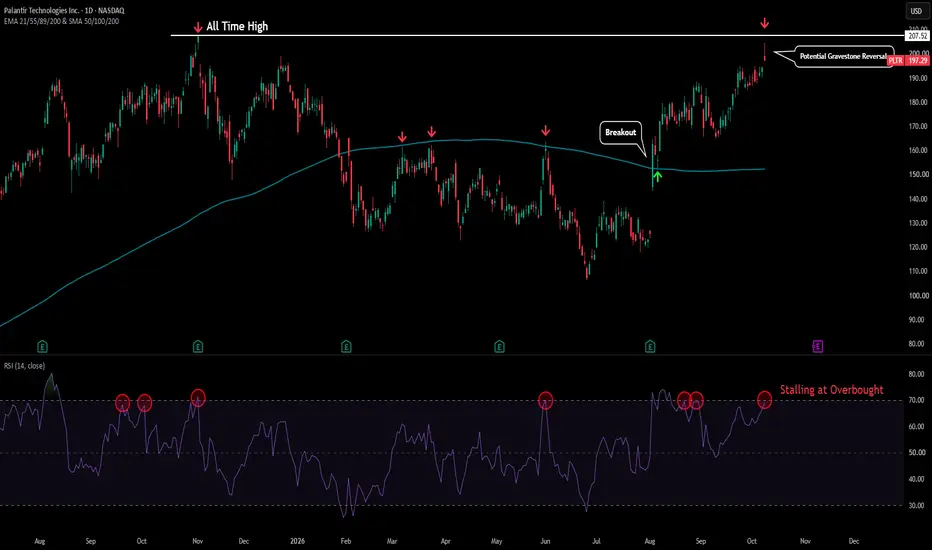932x550 pixels.
Task: Click the May label on the time axis
Action: tap(496, 541)
